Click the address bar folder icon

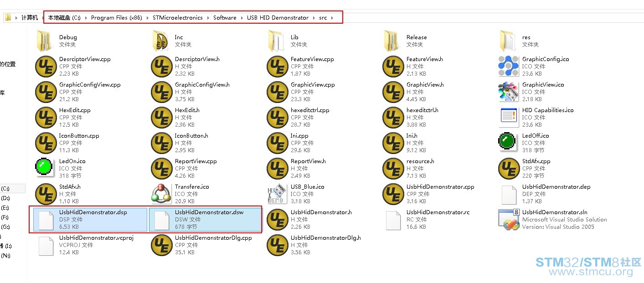(7, 17)
